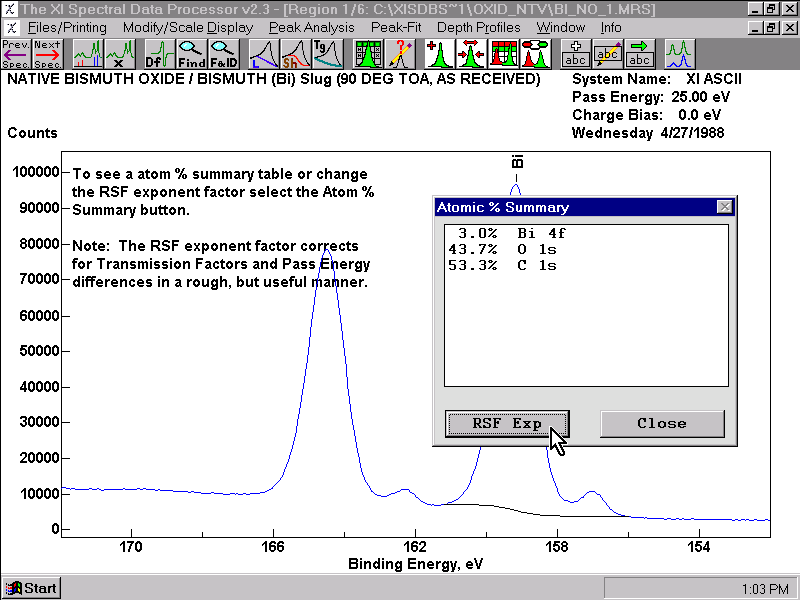Image resolution: width=800 pixels, height=600 pixels.
Task: Advance to the next spectrum
Action: pyautogui.click(x=47, y=54)
